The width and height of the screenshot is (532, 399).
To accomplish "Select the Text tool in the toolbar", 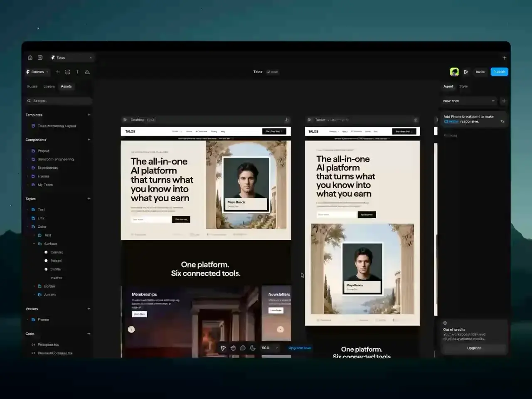I will click(77, 72).
